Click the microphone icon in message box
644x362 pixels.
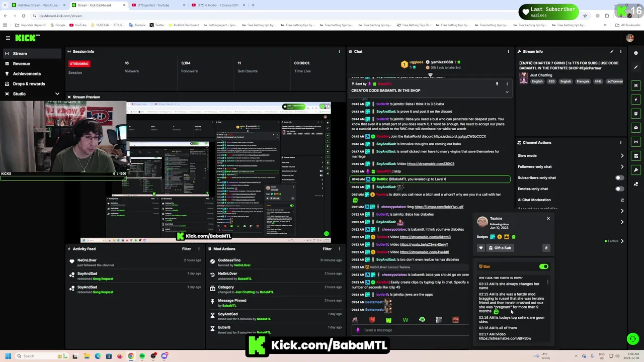[358, 330]
